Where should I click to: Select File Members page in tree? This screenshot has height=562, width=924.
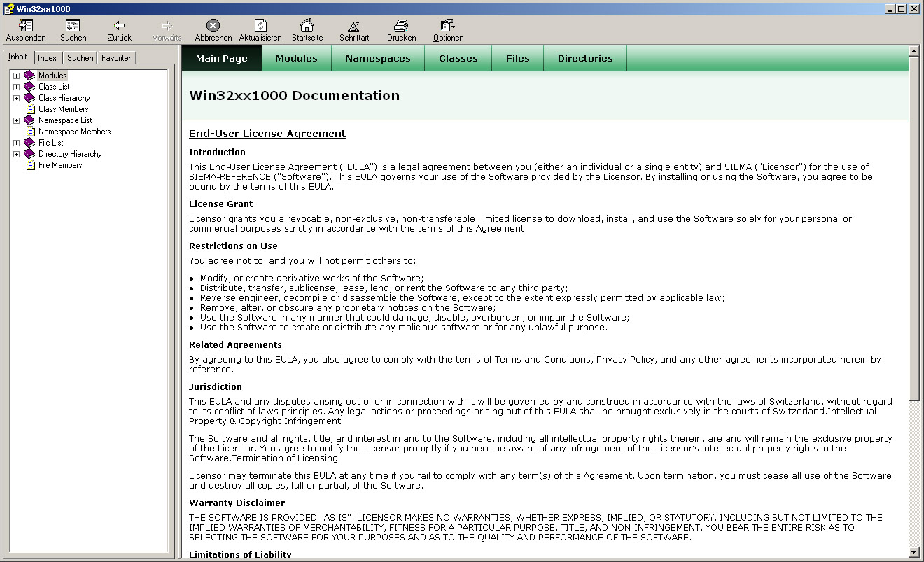60,165
